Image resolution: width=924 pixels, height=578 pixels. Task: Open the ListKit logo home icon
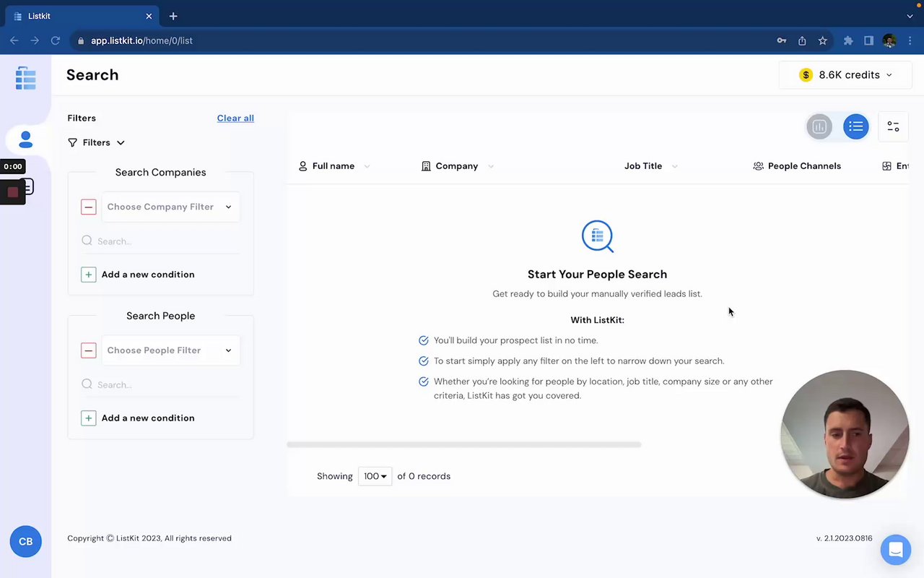pos(25,78)
